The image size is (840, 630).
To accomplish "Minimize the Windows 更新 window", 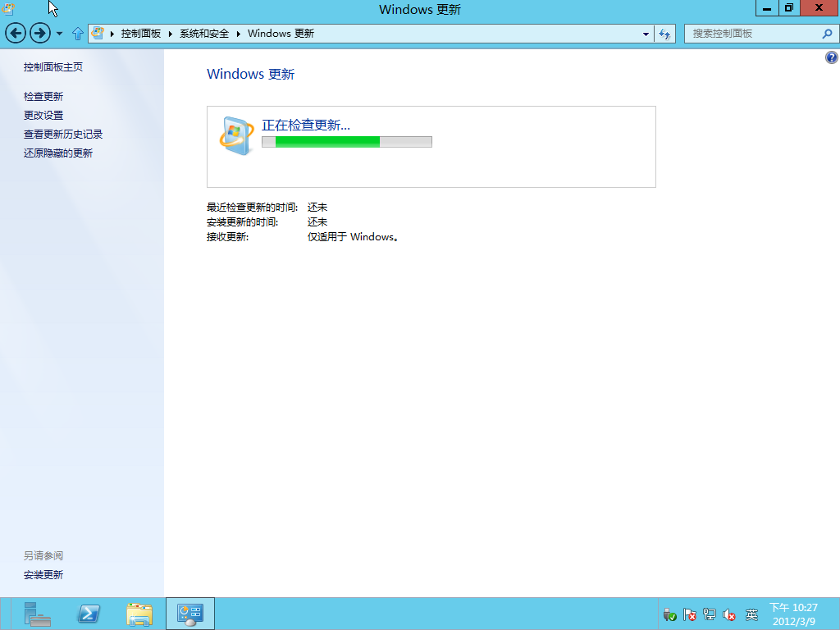I will pos(767,8).
